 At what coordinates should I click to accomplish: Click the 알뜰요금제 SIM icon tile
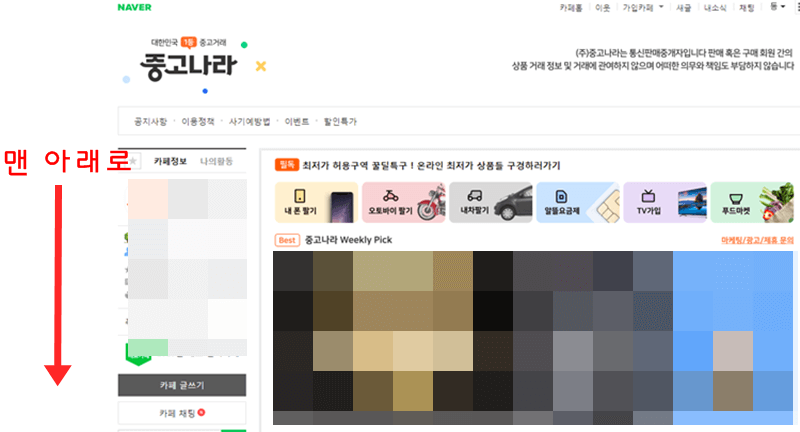(x=578, y=202)
